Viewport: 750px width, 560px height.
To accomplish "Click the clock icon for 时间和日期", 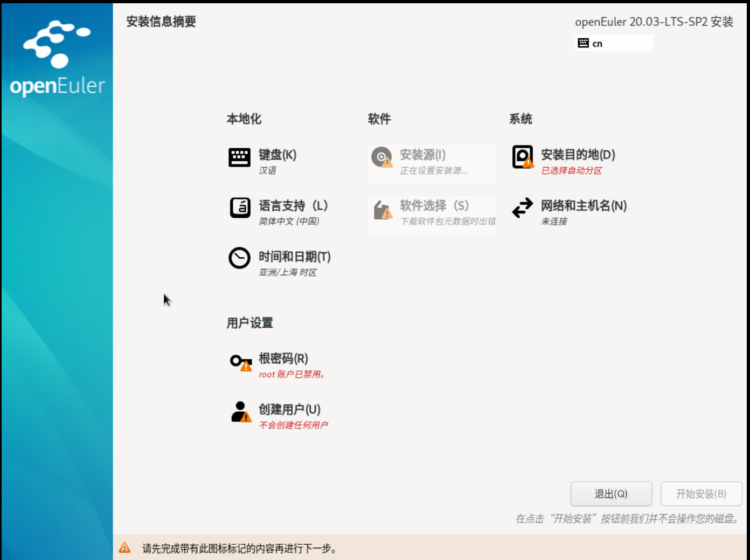I will (x=239, y=258).
